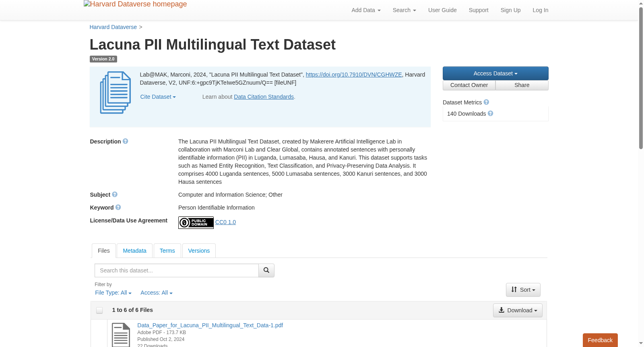This screenshot has height=347, width=644.
Task: Expand the Cite Dataset dropdown
Action: (x=158, y=97)
